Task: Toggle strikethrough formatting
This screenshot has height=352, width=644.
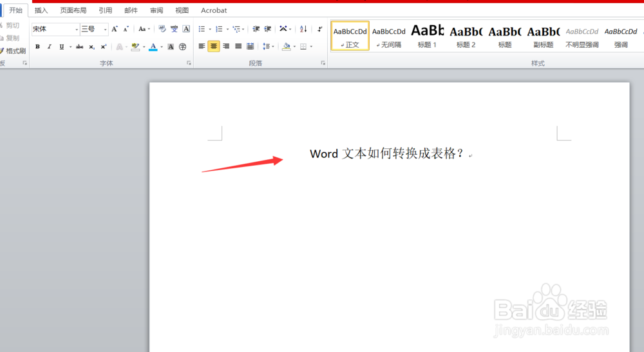Action: coord(80,46)
